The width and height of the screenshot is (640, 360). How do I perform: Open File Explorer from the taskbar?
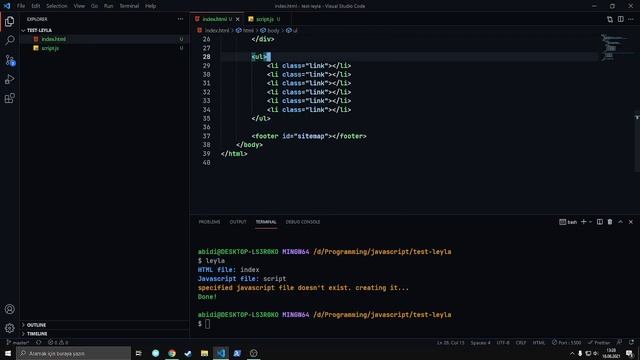click(x=204, y=353)
